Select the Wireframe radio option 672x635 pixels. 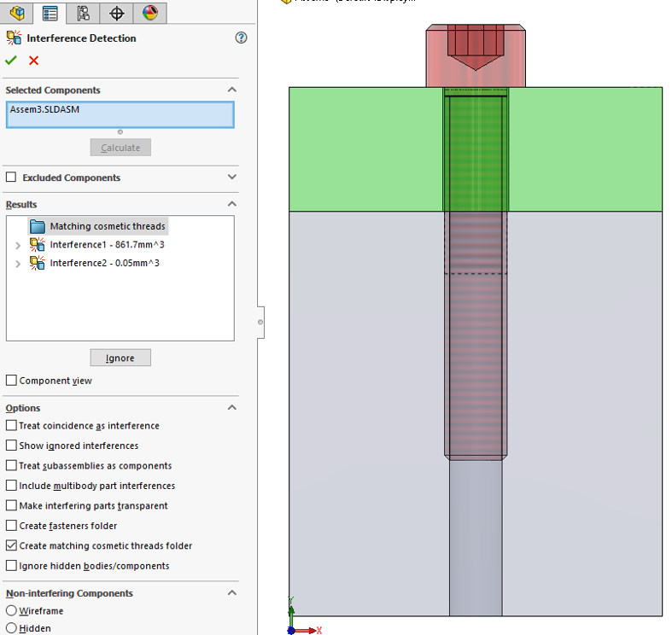[x=12, y=610]
